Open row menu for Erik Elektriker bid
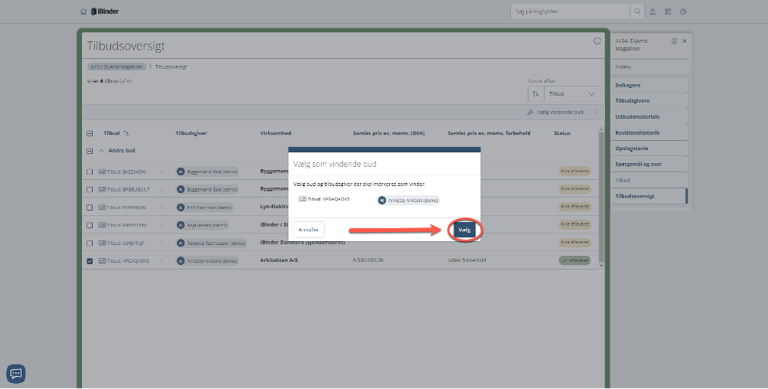768x389 pixels. coord(161,208)
